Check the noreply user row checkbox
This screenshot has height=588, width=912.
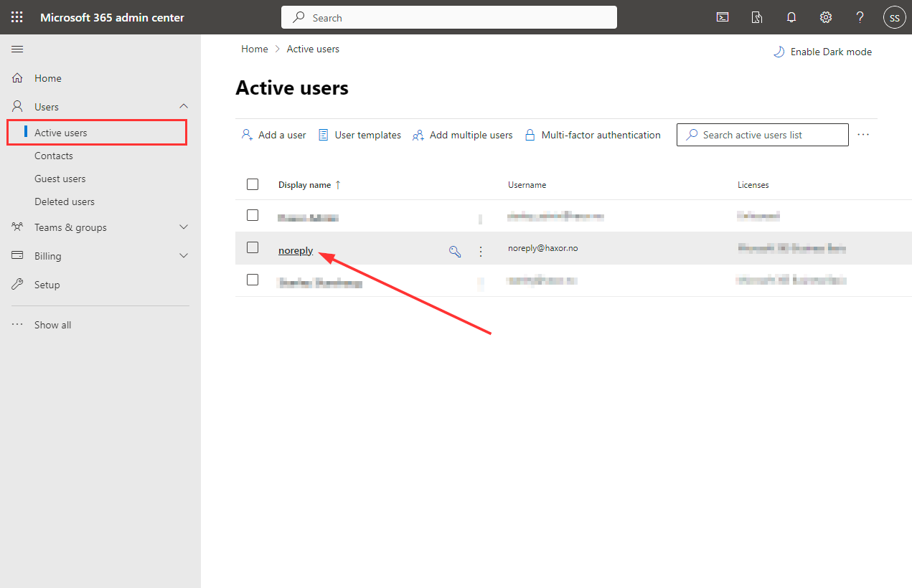tap(253, 247)
